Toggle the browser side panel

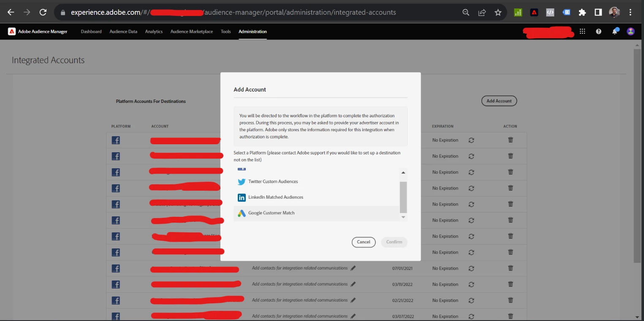coord(598,13)
